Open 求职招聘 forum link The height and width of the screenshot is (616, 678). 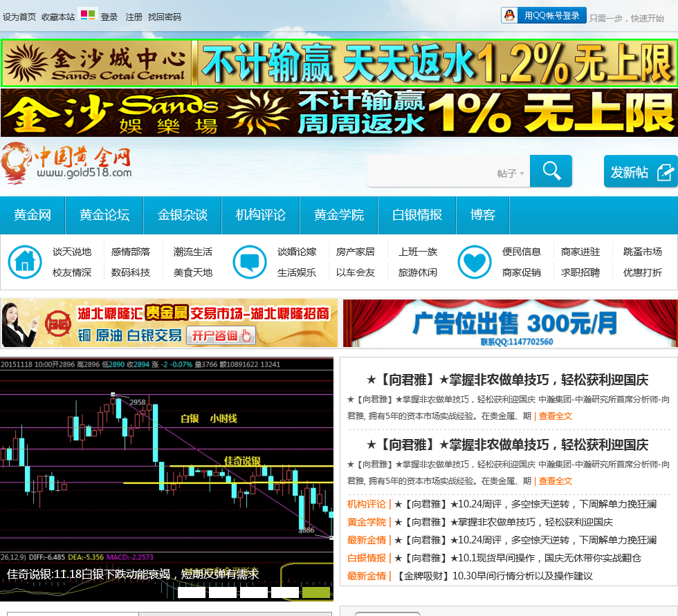coord(580,272)
